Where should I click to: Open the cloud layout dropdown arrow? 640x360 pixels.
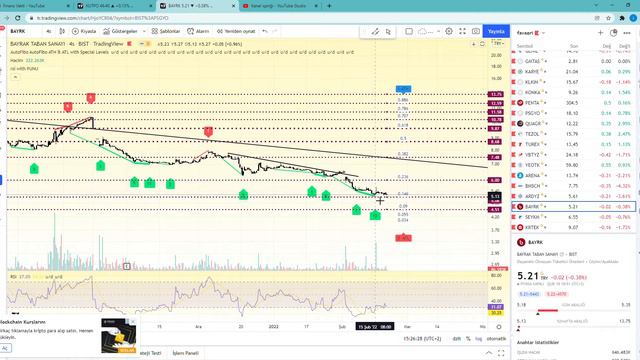(438, 31)
